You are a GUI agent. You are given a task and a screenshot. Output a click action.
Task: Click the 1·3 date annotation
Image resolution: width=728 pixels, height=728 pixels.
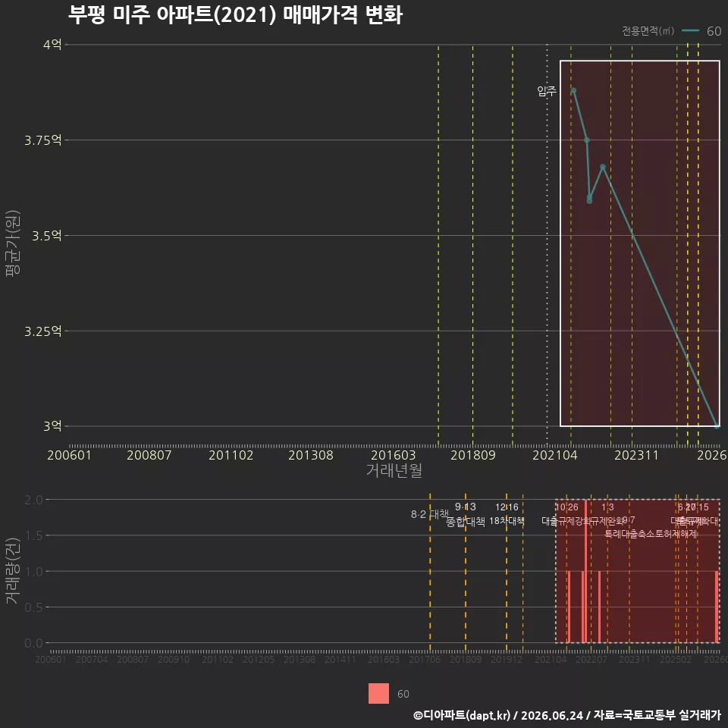(607, 507)
